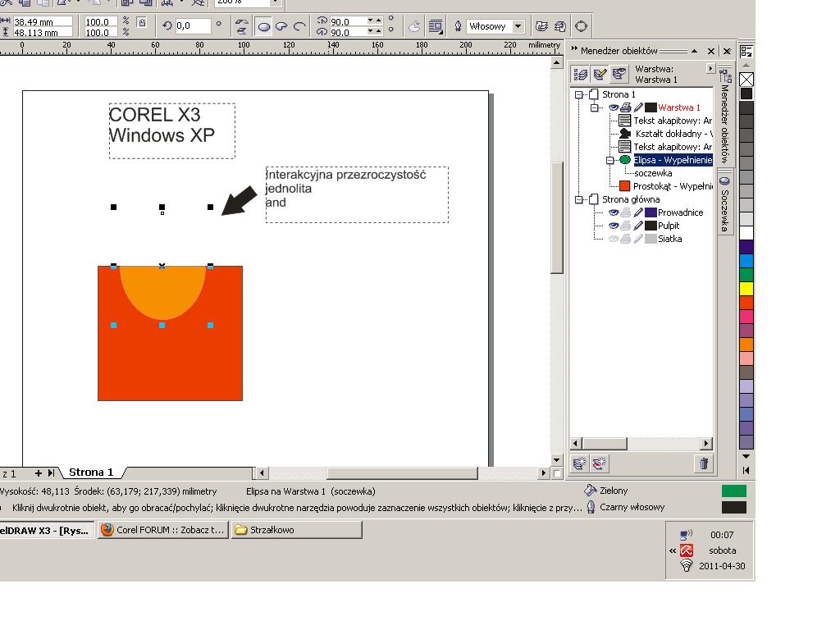
Task: Toggle visibility eye of Siatka layer
Action: pyautogui.click(x=613, y=240)
